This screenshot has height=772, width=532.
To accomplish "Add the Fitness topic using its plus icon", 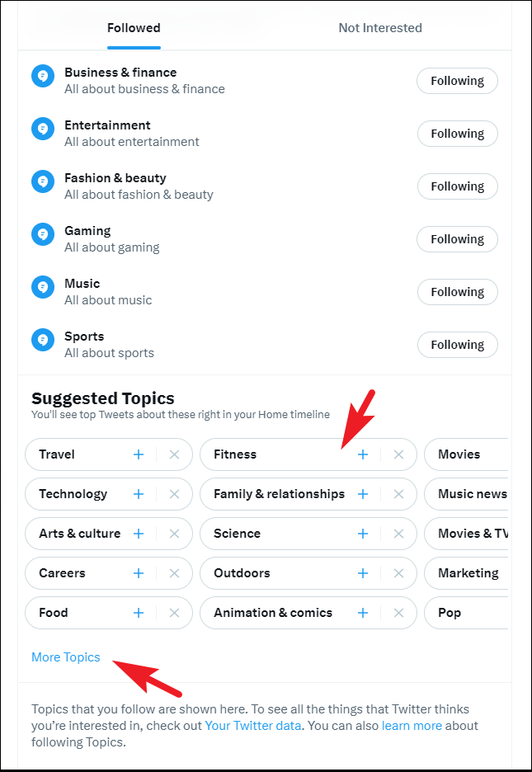I will click(363, 454).
